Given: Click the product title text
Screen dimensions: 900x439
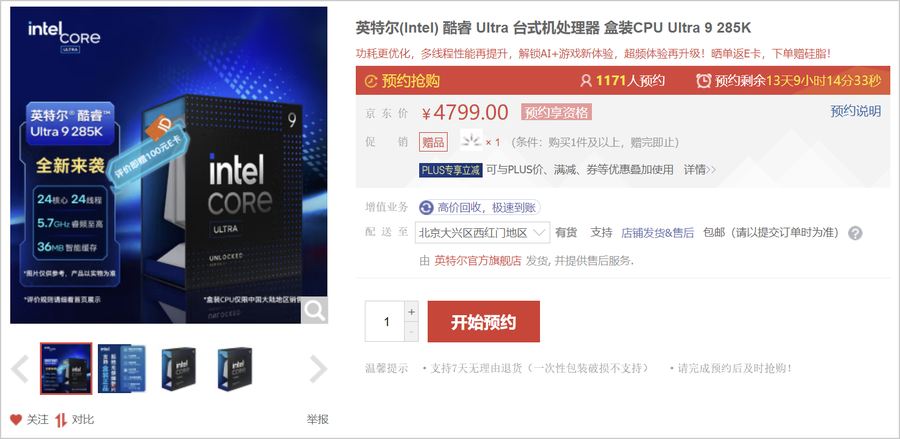Looking at the screenshot, I should pyautogui.click(x=553, y=28).
